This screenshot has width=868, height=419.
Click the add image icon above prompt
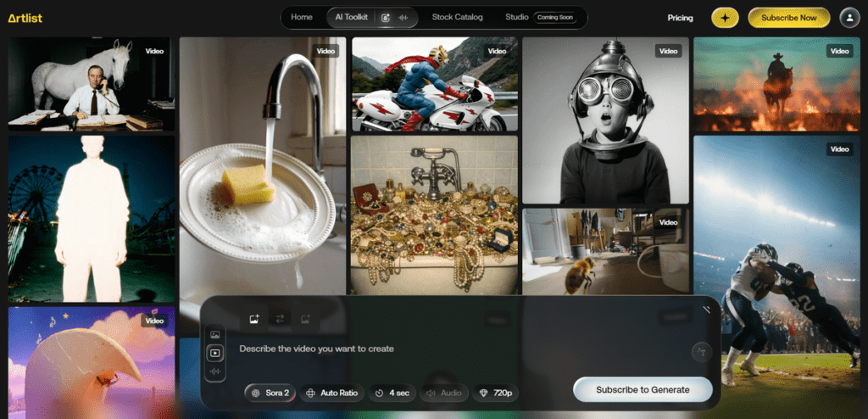click(x=253, y=319)
